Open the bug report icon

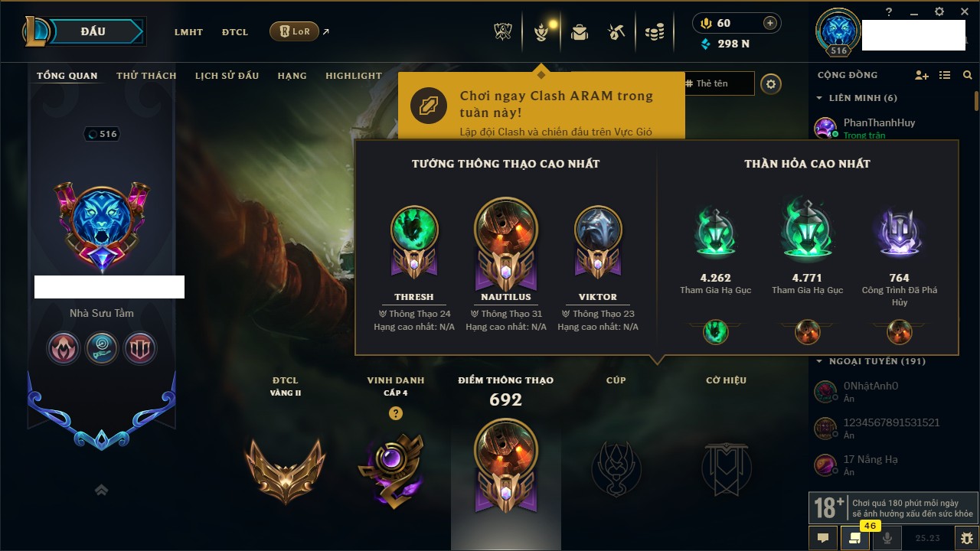[966, 538]
